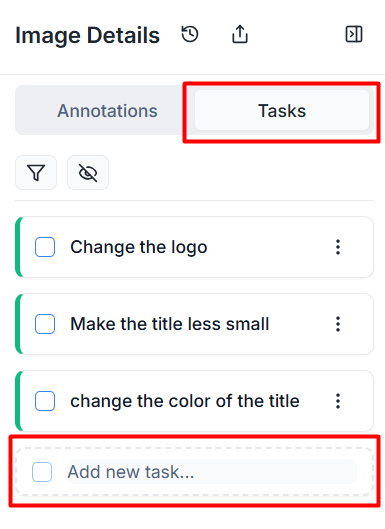The width and height of the screenshot is (385, 529).
Task: Mark Make the title less small complete
Action: coord(45,324)
